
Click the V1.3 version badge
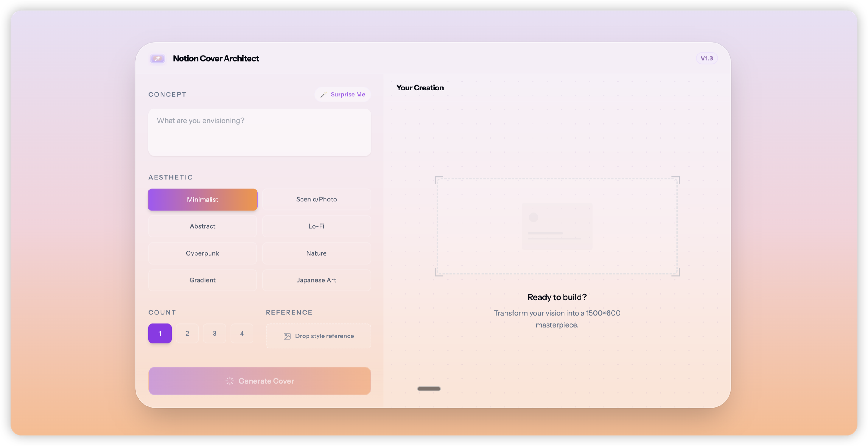coord(707,58)
